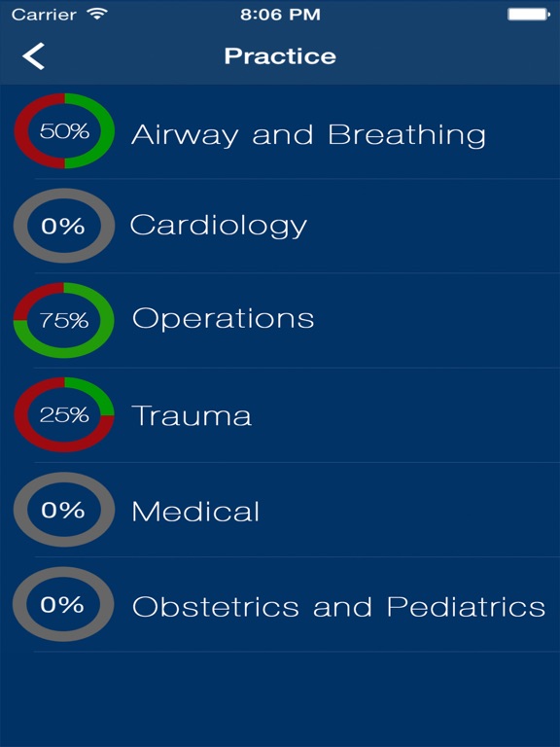Viewport: 560px width, 747px height.
Task: Tap the back arrow in header
Action: click(33, 56)
